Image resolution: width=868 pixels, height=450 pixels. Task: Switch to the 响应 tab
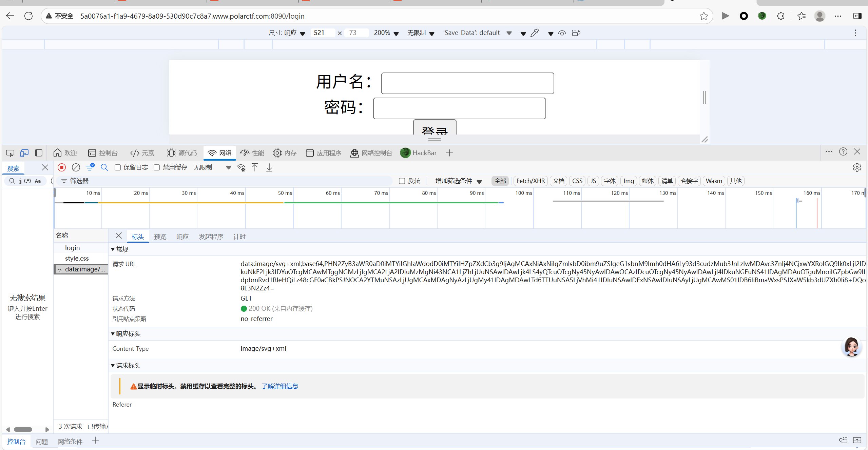(182, 237)
